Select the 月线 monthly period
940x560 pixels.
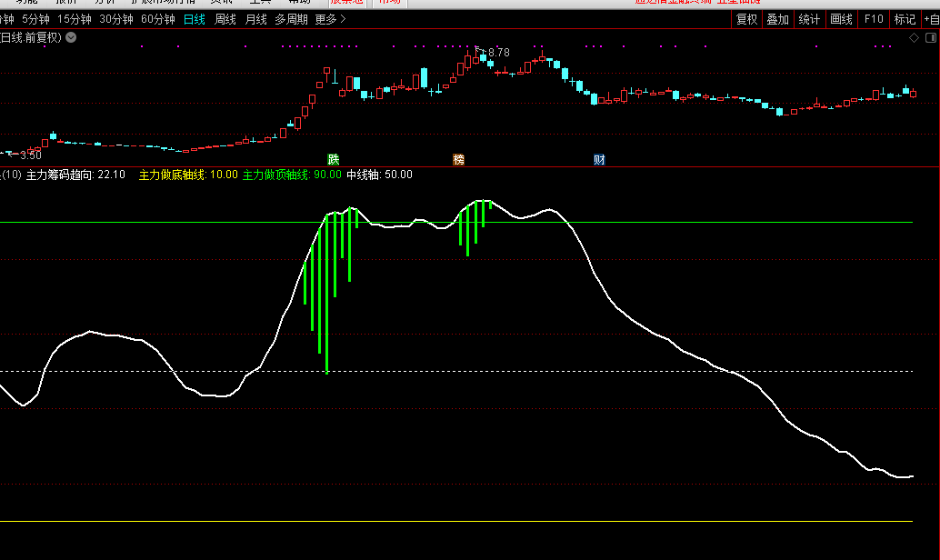(x=256, y=19)
